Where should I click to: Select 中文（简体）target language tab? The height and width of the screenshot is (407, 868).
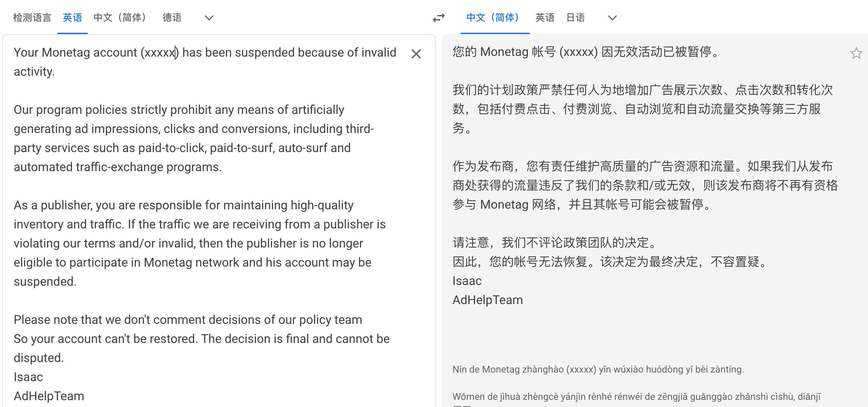[493, 18]
